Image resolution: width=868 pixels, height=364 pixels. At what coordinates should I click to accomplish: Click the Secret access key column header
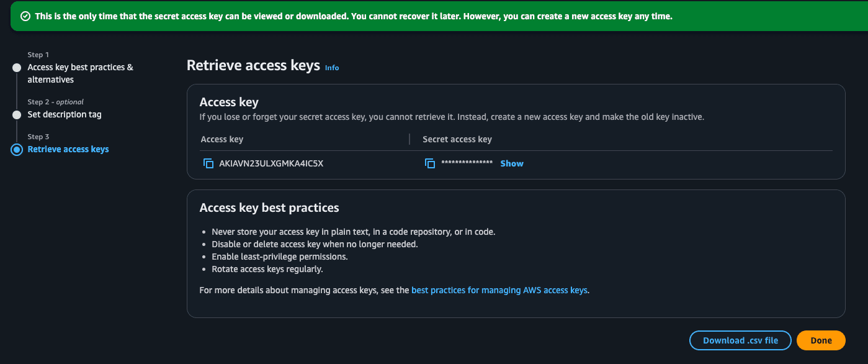click(x=457, y=139)
